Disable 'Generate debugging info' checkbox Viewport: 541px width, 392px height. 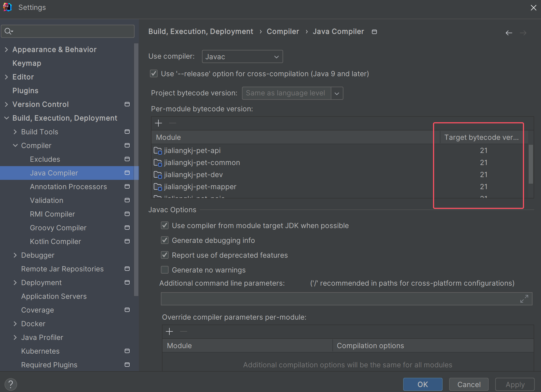(x=165, y=240)
